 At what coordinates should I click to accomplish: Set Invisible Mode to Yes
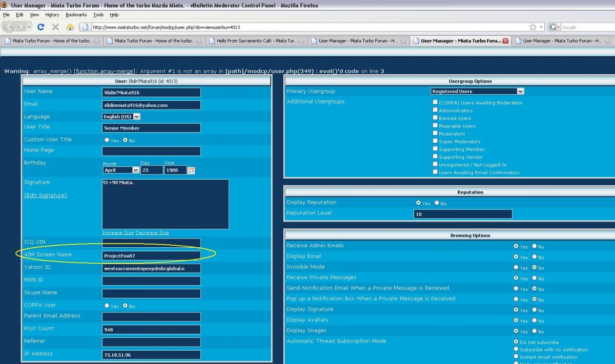(516, 267)
